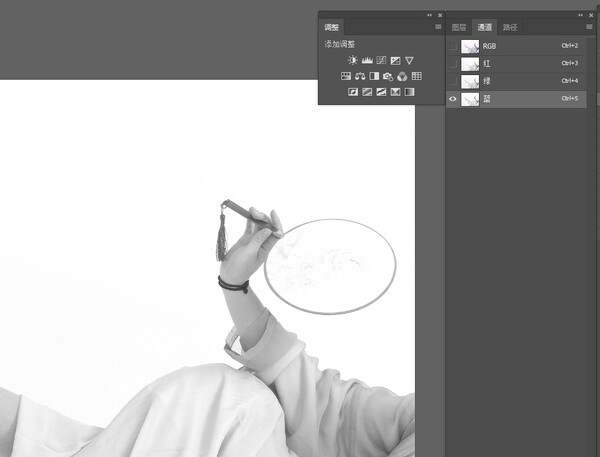Click the 红 channel thumbnail

coord(470,64)
